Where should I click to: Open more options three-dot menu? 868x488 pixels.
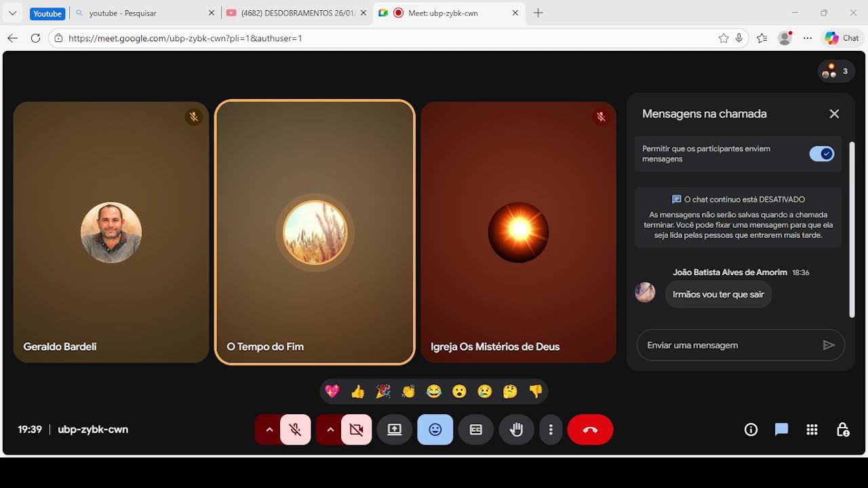pyautogui.click(x=551, y=430)
